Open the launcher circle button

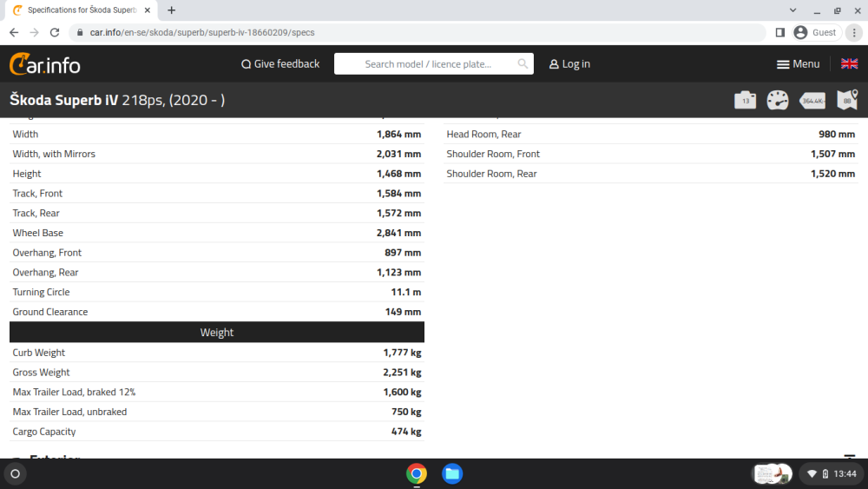16,473
